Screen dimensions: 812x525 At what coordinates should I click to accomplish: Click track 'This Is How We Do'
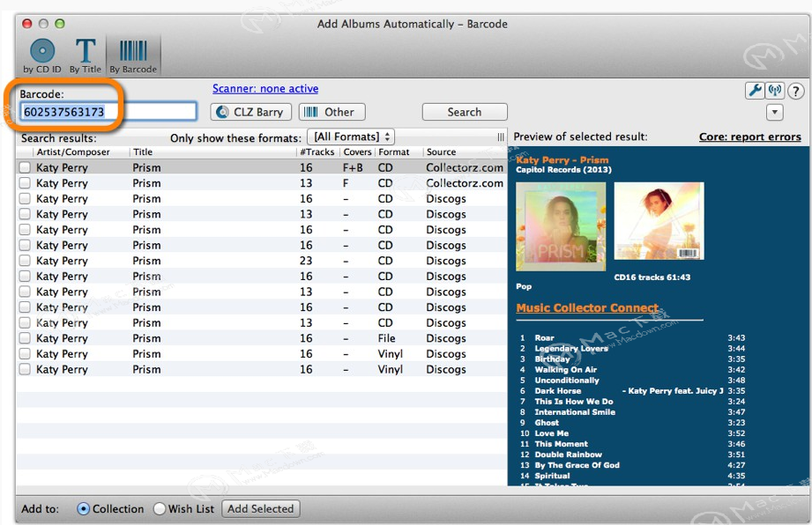(574, 402)
